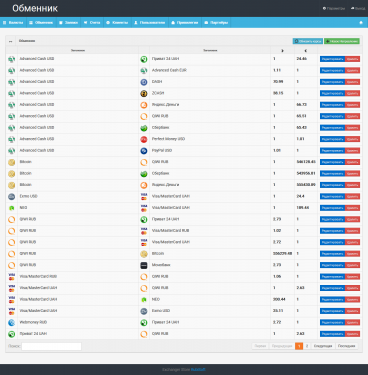Click the Visa/MasterCard RUB icon in the first column
Viewport: 368px width, 375px height.
click(12, 277)
